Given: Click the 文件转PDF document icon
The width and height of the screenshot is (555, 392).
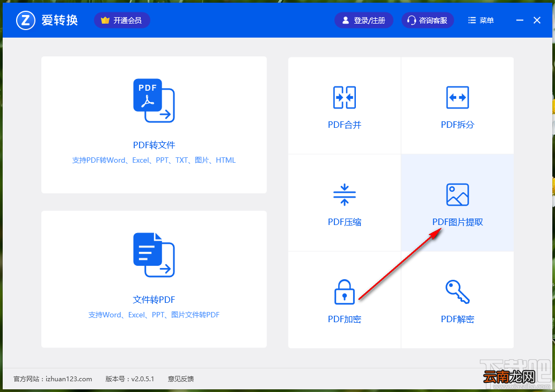Looking at the screenshot, I should (x=154, y=255).
